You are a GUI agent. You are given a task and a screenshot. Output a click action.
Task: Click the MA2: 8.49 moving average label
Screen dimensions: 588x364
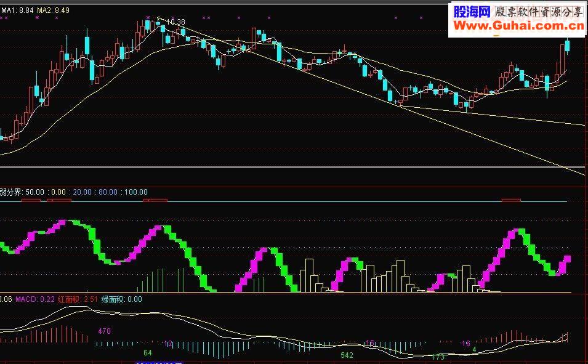[53, 10]
